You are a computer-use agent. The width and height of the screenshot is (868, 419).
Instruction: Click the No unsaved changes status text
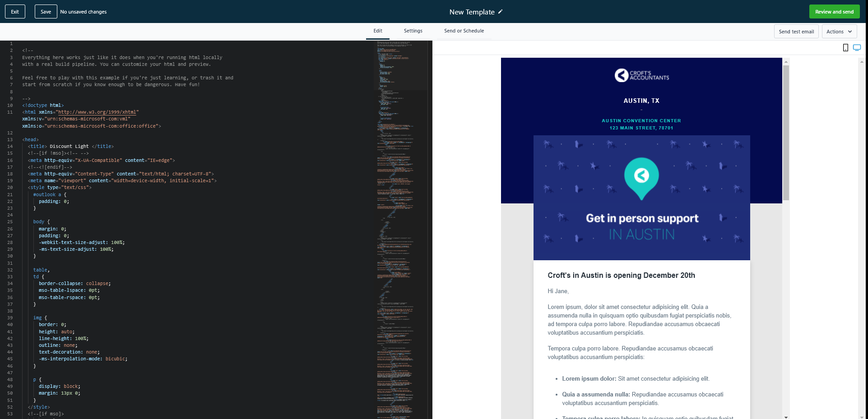(x=84, y=12)
